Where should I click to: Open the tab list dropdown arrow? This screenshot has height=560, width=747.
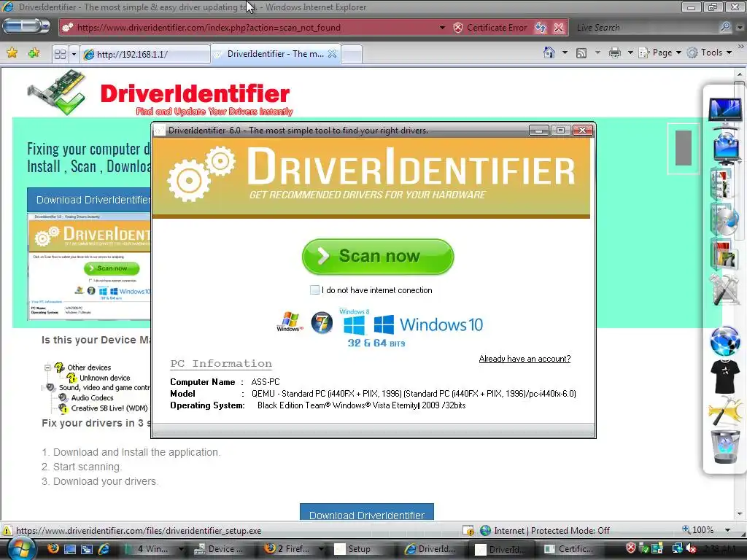(74, 54)
